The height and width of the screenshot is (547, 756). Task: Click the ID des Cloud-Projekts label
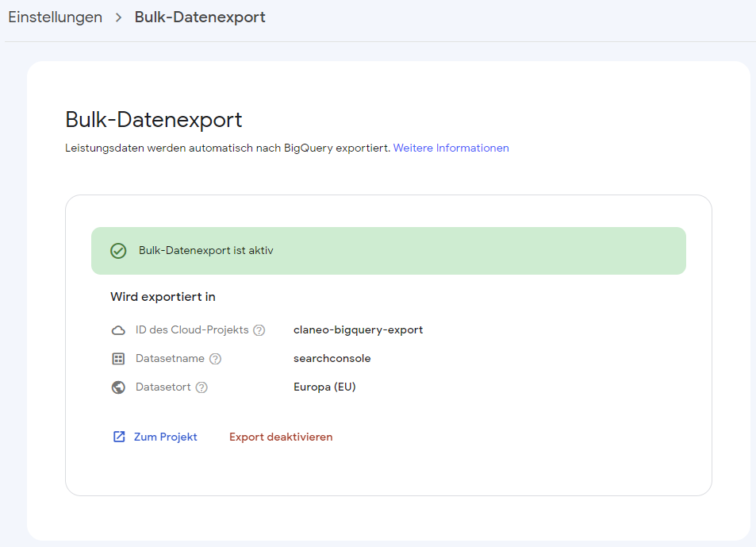[192, 330]
